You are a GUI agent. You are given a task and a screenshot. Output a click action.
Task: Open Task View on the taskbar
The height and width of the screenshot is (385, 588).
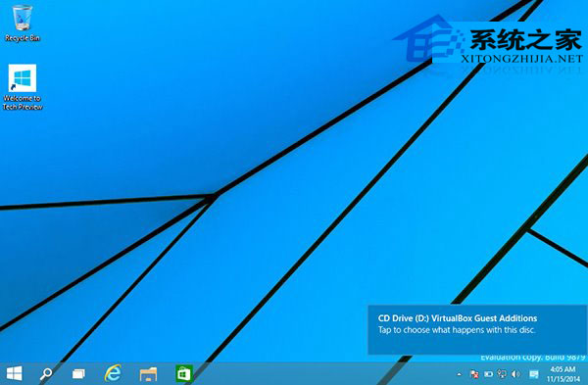(78, 374)
